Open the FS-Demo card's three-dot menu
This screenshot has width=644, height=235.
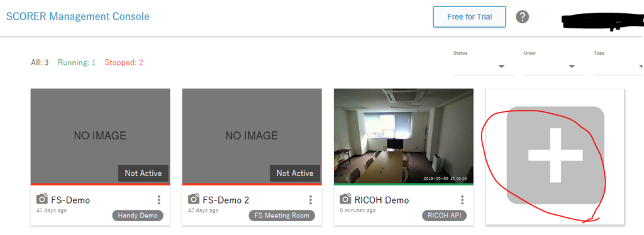[x=159, y=200]
